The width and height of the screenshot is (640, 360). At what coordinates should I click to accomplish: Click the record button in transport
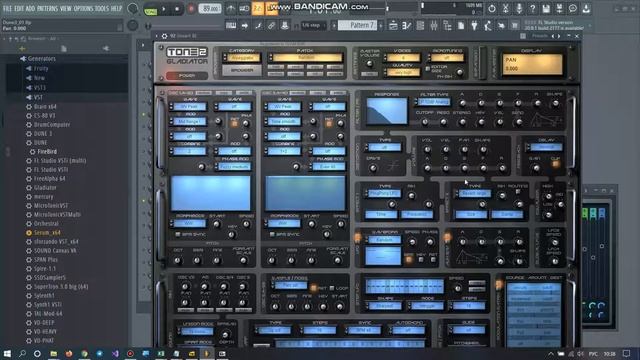[191, 9]
